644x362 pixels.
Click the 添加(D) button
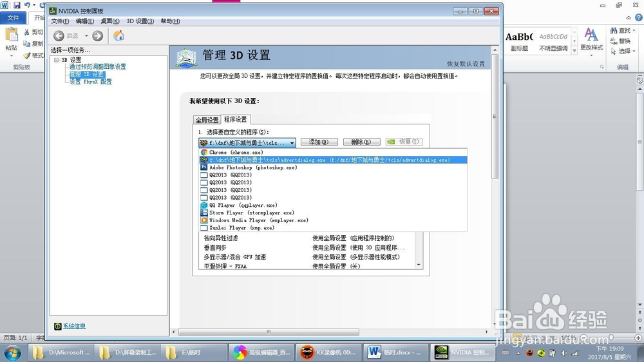[x=319, y=142]
